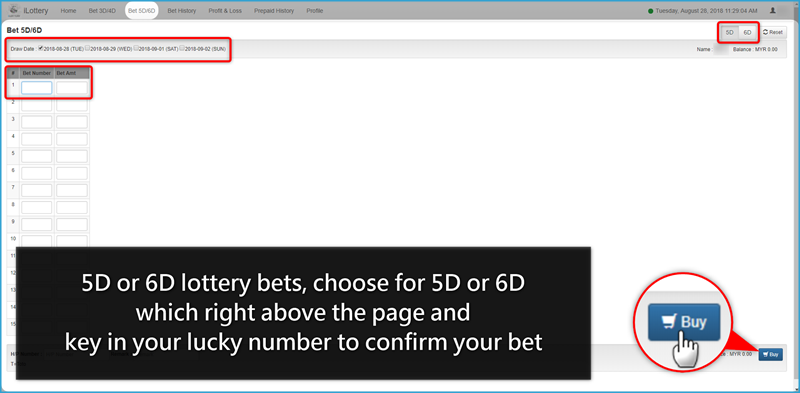Focus Bet Amt field in row 6
Viewport: 800px width, 393px height.
(x=72, y=174)
